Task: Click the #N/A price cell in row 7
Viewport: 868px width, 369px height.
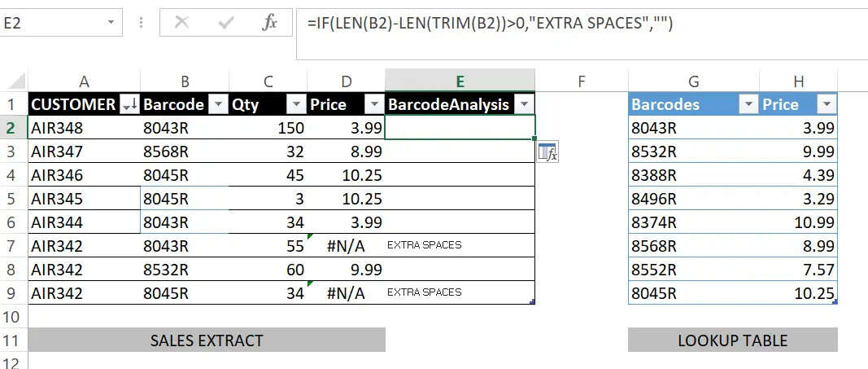Action: point(346,245)
